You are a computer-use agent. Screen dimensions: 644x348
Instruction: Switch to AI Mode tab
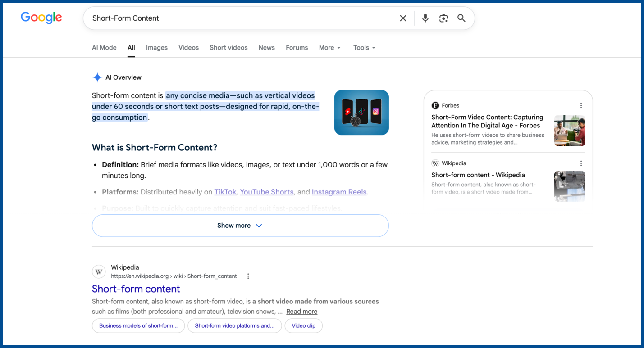click(x=104, y=48)
